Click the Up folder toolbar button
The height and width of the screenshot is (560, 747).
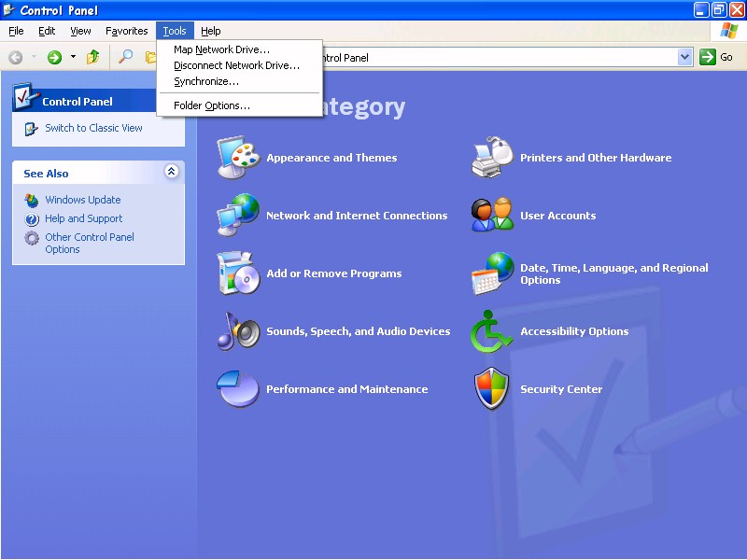pos(92,57)
